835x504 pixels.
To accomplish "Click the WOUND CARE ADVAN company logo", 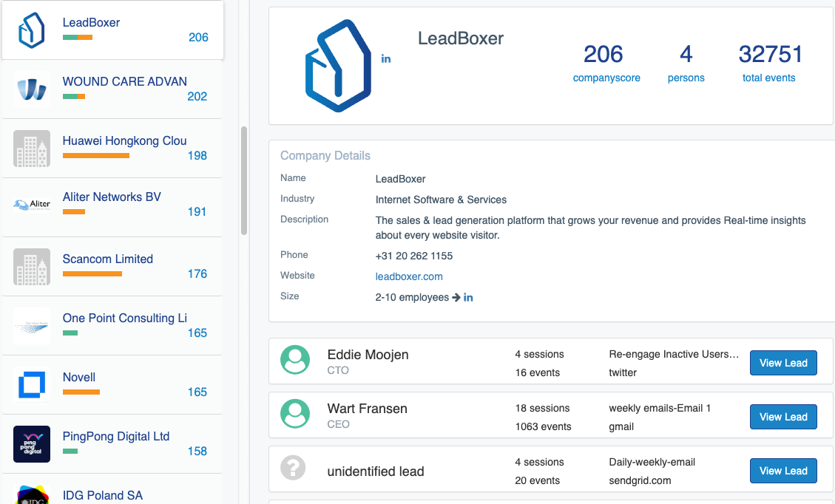I will coord(32,89).
